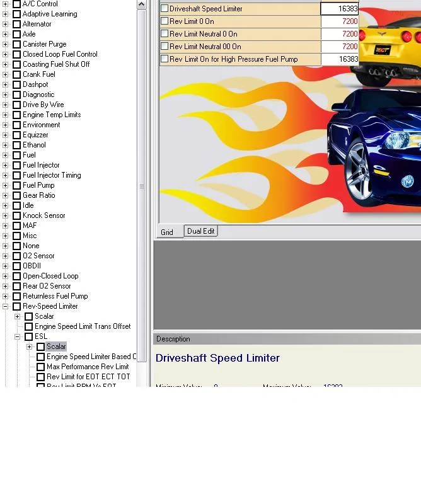Select the Engine Speed Limiter Based item

[x=91, y=357]
